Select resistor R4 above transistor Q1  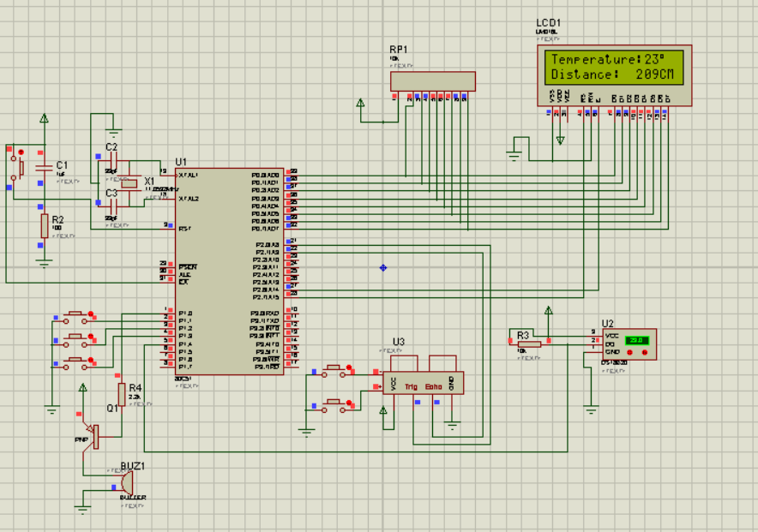pyautogui.click(x=122, y=394)
